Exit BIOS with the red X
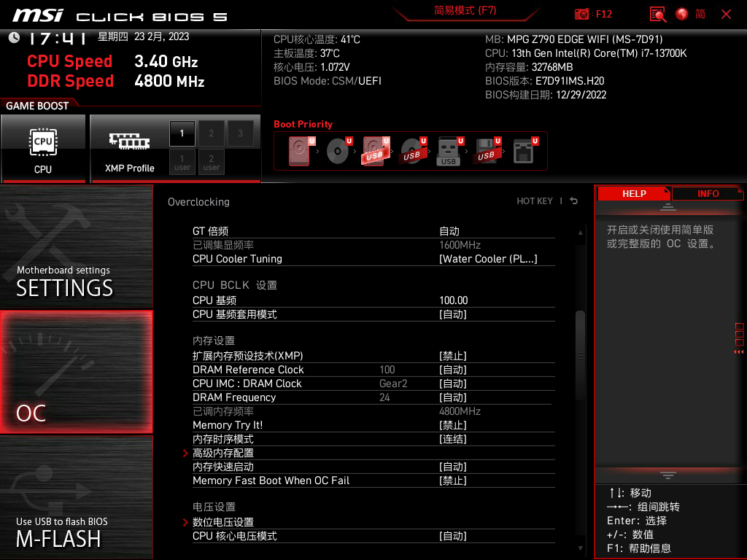The height and width of the screenshot is (560, 747). click(726, 15)
